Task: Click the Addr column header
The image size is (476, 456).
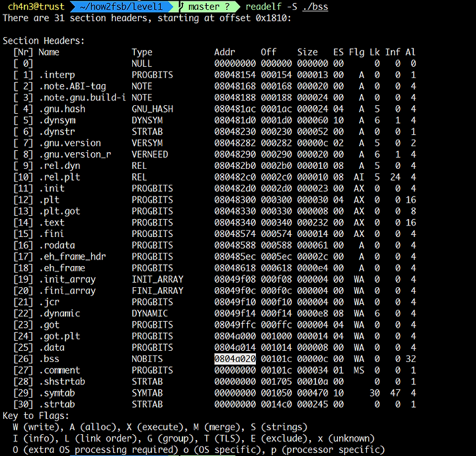Action: pyautogui.click(x=225, y=52)
